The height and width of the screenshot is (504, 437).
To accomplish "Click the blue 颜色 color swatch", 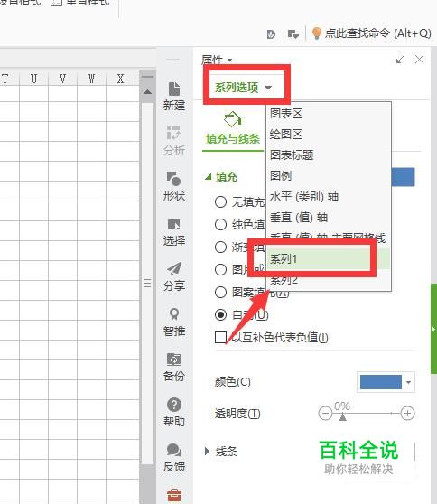I will click(381, 382).
